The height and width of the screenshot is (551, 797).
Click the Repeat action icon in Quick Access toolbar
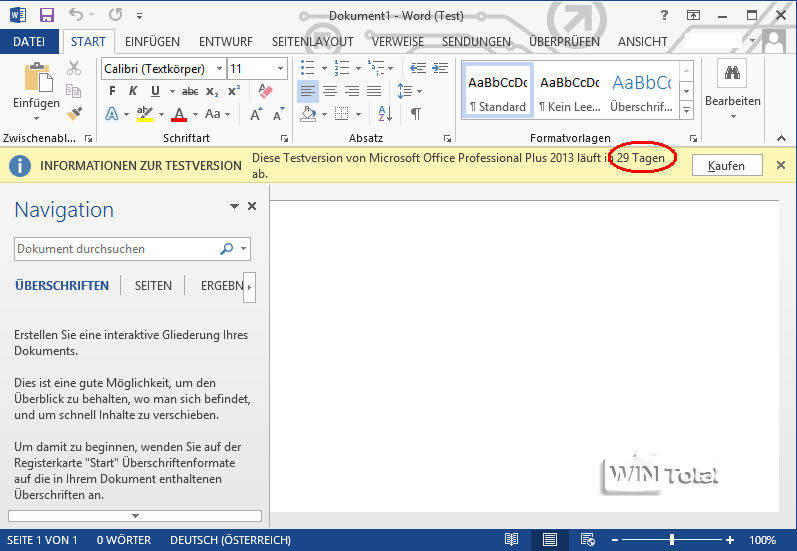[x=115, y=15]
